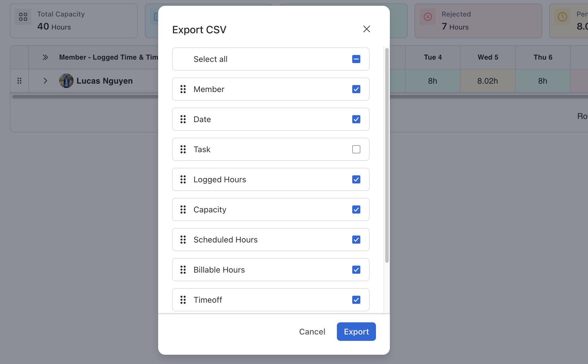Toggle the Select all checkbox
Screen dimensions: 588x364
point(356,59)
